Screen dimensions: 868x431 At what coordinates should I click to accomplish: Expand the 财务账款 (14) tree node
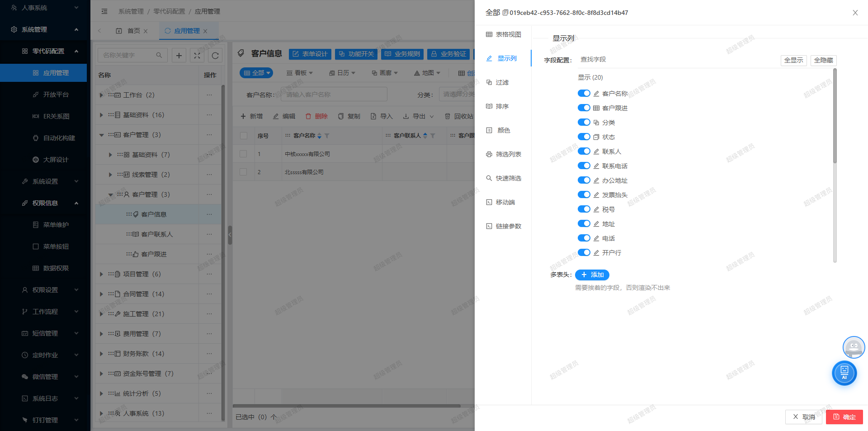coord(101,354)
